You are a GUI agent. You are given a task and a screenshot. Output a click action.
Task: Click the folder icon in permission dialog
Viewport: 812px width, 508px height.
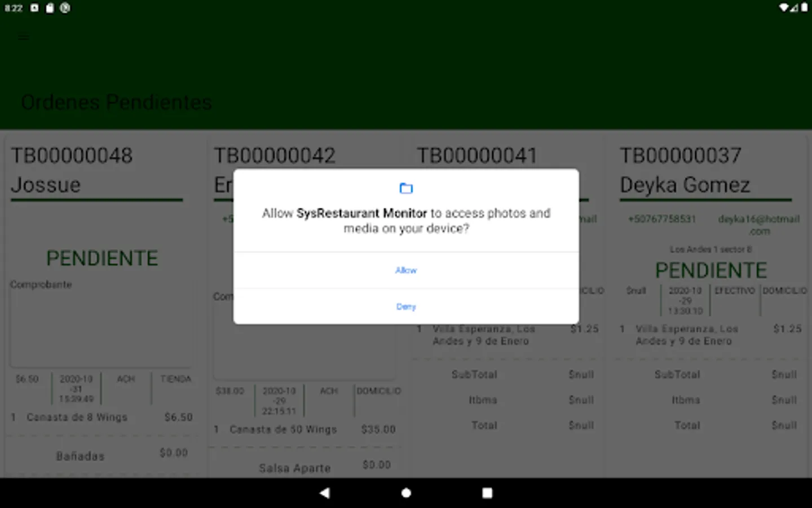(406, 188)
